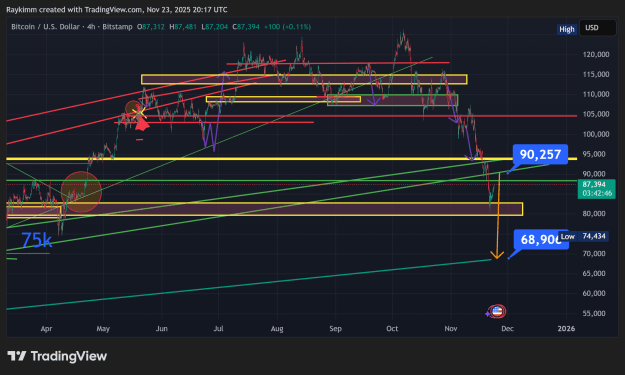Select the 68,900 price callout

[x=541, y=239]
